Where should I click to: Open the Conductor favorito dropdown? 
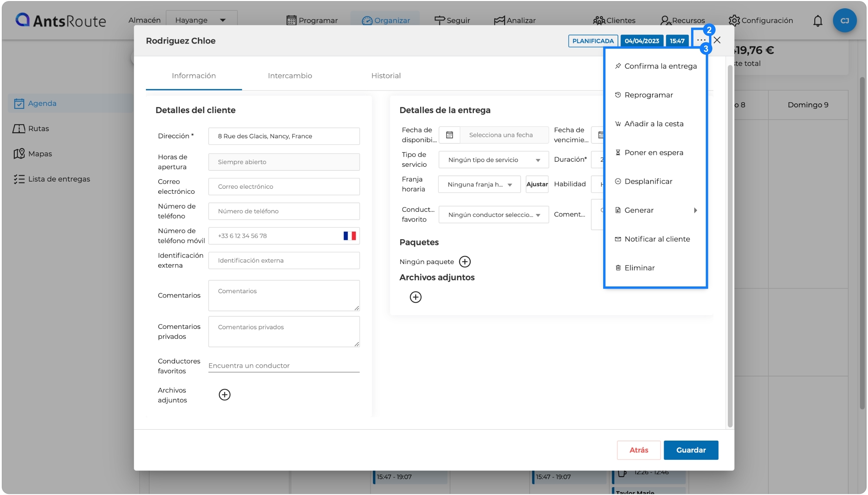[x=494, y=215]
